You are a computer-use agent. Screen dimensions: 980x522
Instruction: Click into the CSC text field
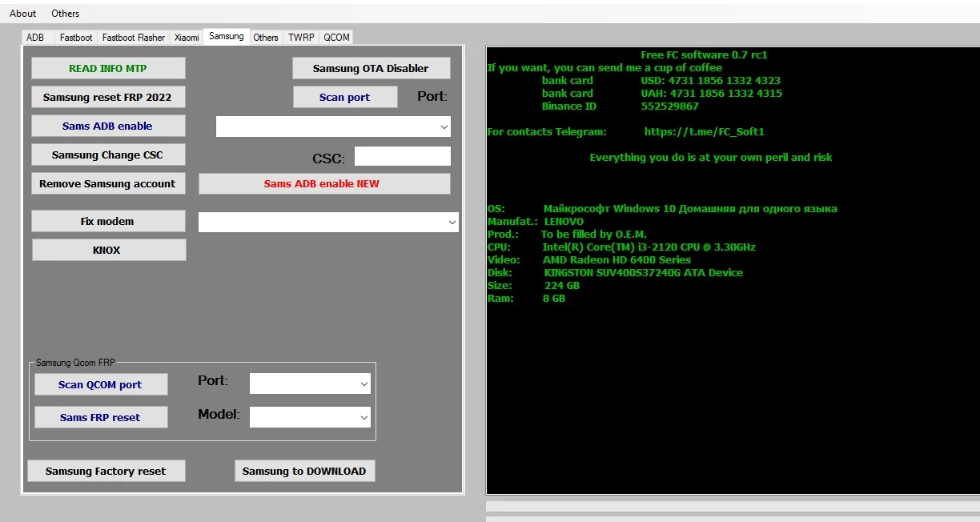[x=402, y=156]
